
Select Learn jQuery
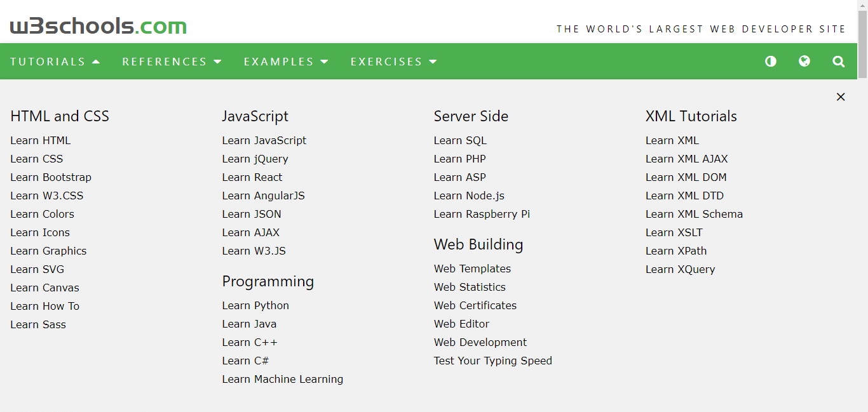tap(255, 159)
